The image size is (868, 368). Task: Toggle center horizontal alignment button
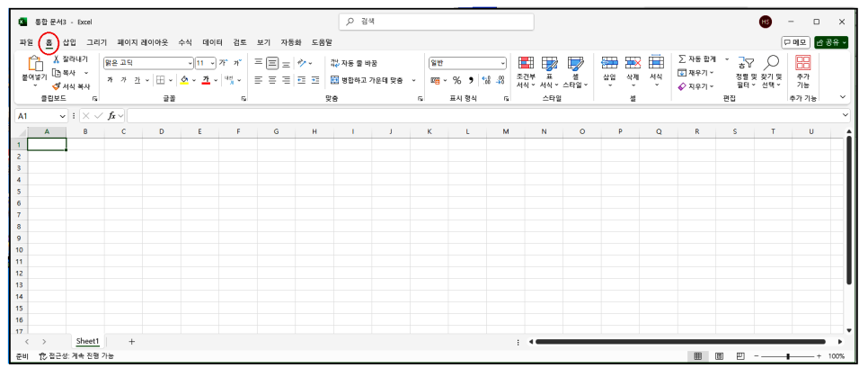pos(271,80)
